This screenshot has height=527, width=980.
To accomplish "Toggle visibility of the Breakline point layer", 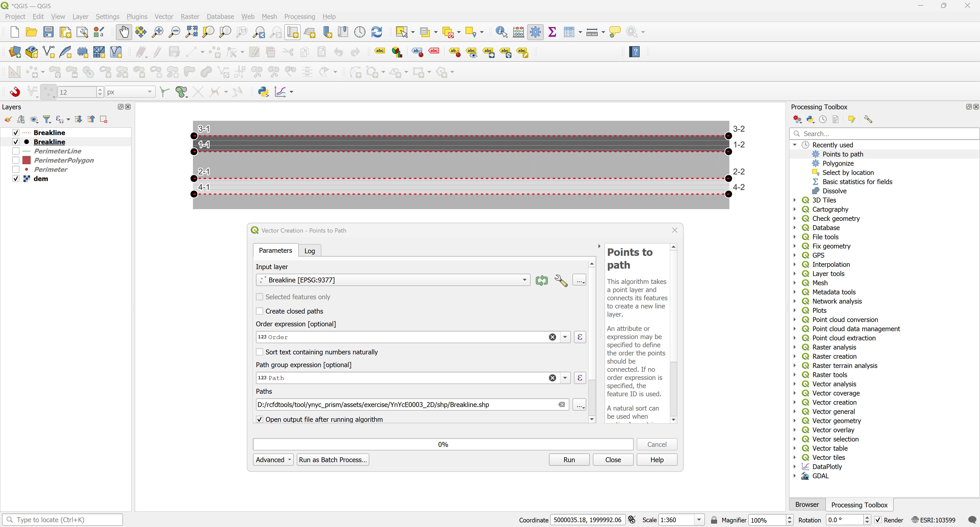I will click(x=16, y=141).
